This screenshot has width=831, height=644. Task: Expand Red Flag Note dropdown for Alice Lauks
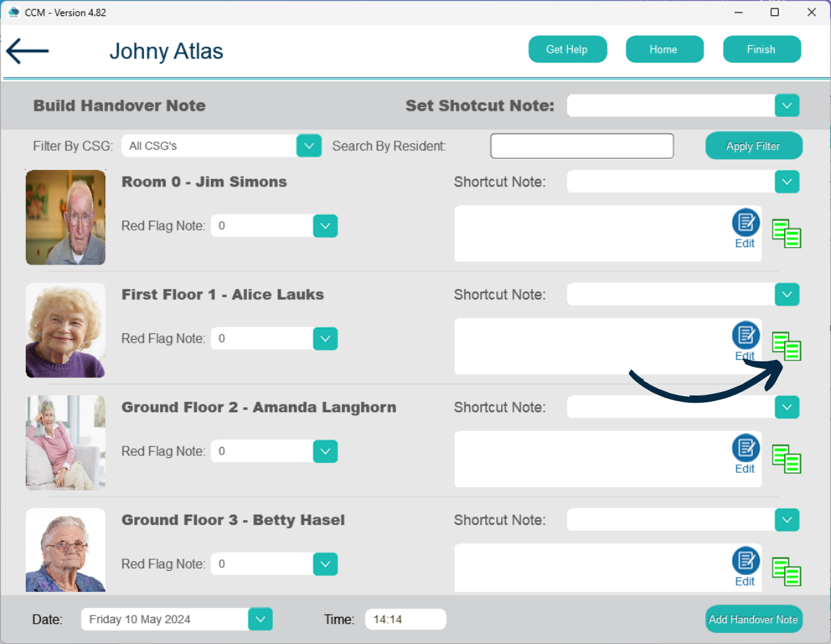(x=326, y=338)
